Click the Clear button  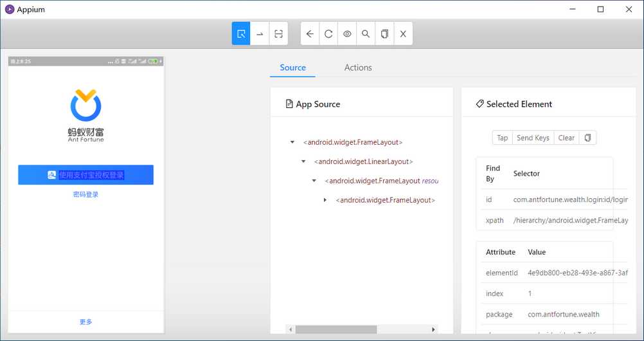coord(566,138)
